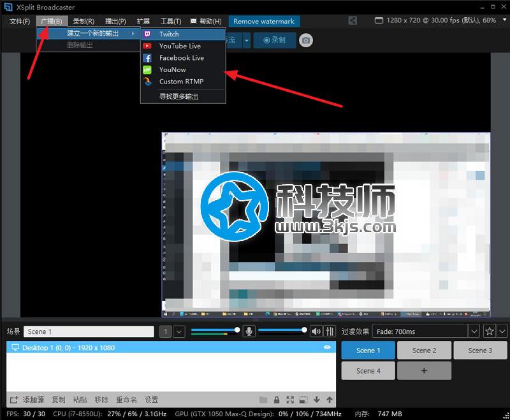Choose YouTube Live output
The height and width of the screenshot is (420, 510).
(183, 46)
